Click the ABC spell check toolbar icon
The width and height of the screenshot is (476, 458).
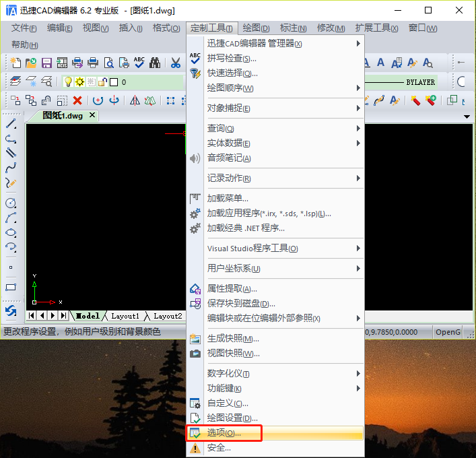(139, 63)
